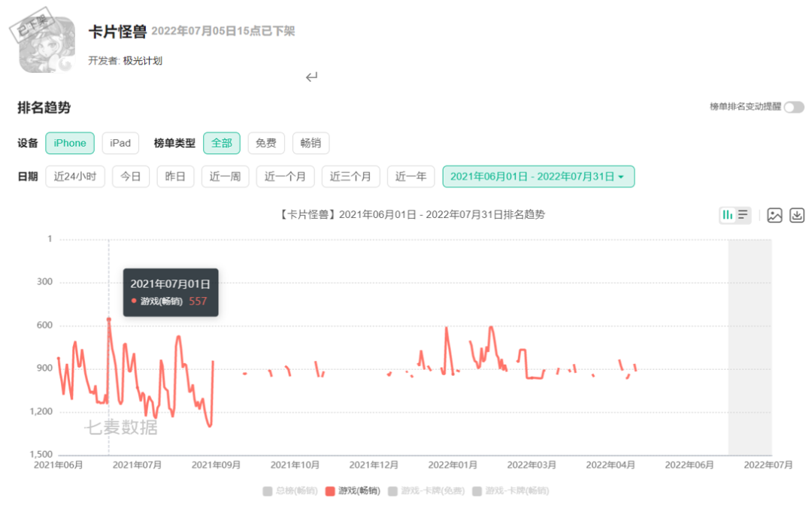
Task: Click the 排名趋势 section heading
Action: 44,108
